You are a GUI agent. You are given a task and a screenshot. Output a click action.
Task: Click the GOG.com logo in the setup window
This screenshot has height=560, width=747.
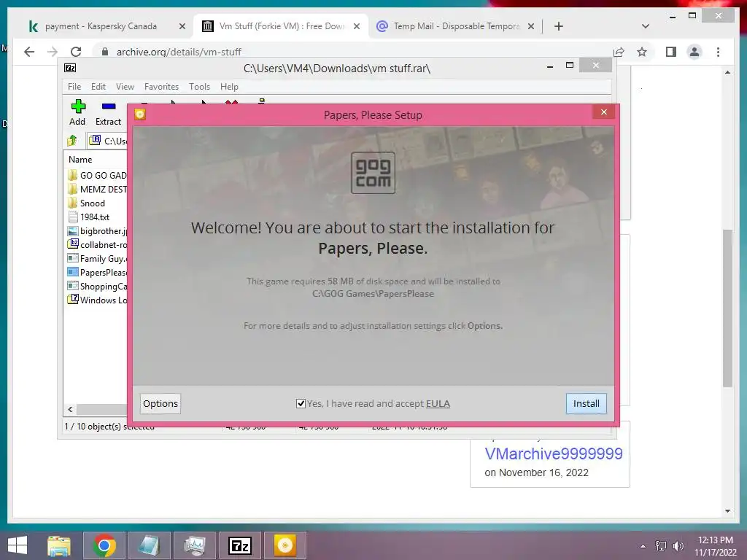click(373, 172)
